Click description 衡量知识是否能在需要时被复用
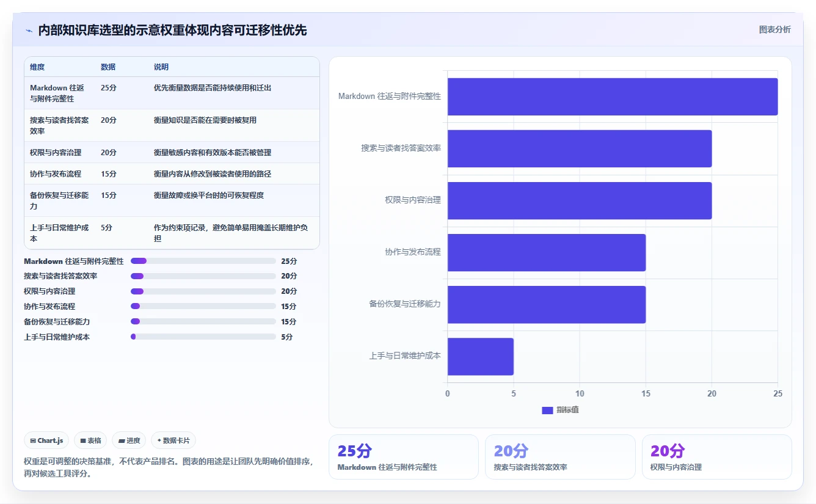This screenshot has width=816, height=504. click(205, 120)
